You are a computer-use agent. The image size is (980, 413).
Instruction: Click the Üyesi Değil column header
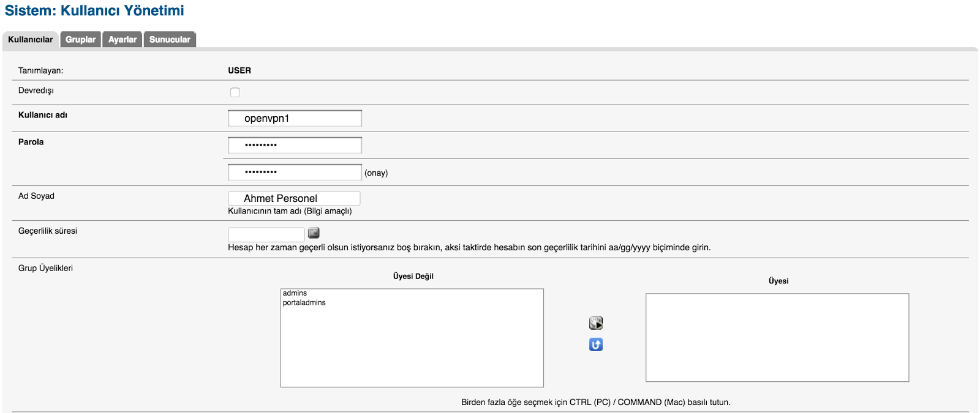point(413,277)
